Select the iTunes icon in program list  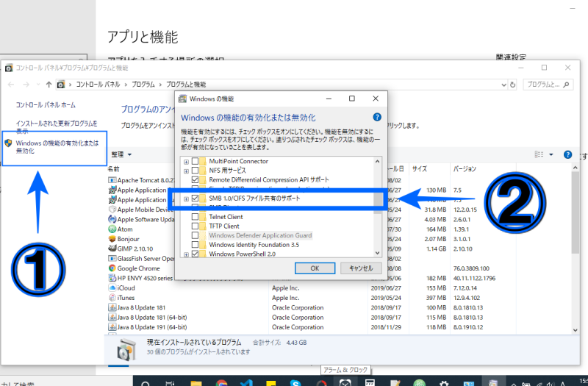click(x=112, y=298)
